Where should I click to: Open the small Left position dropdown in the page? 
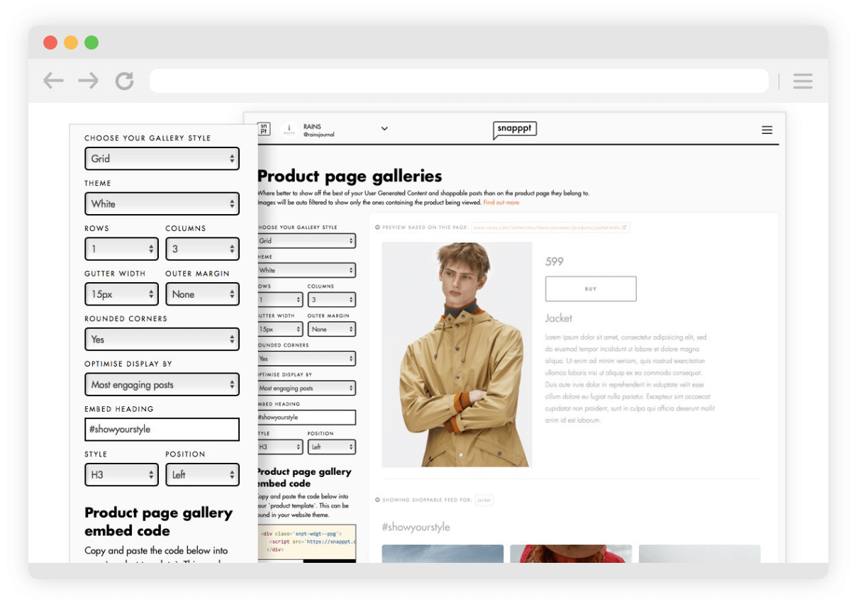[331, 447]
